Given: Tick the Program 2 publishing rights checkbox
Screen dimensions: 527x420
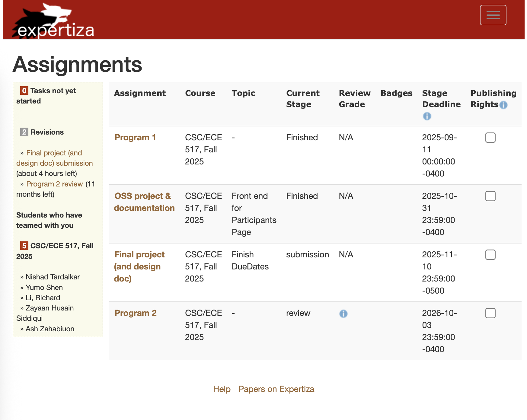Looking at the screenshot, I should click(490, 313).
